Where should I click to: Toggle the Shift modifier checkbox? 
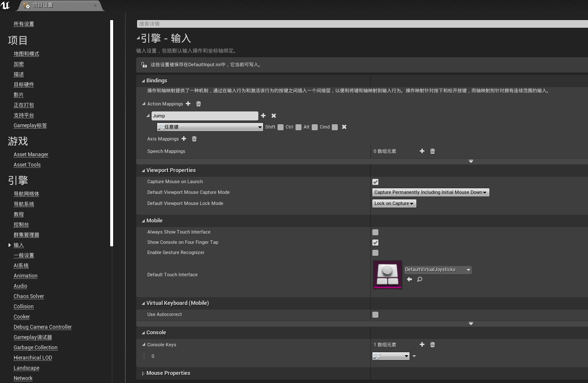[x=281, y=127]
